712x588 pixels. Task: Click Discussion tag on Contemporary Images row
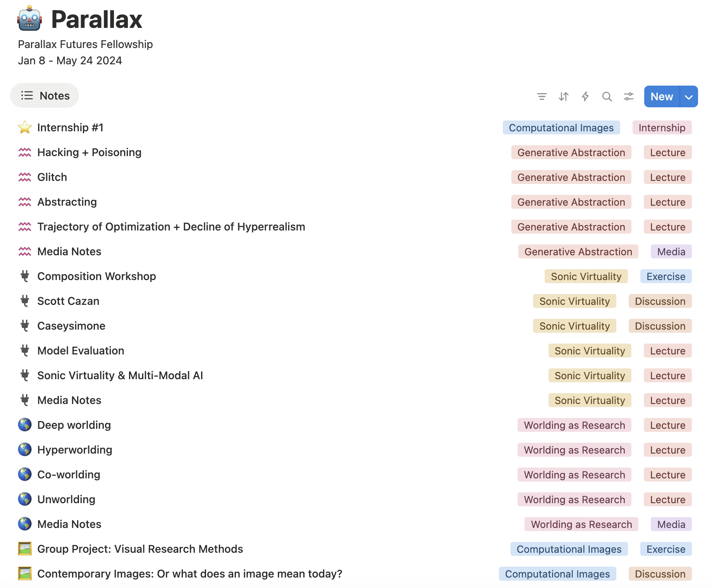point(660,574)
